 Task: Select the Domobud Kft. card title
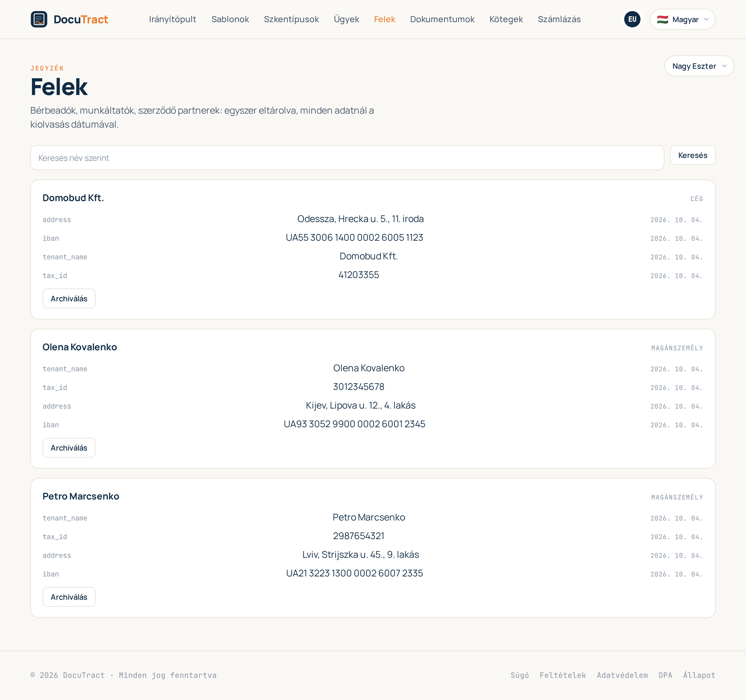click(x=73, y=198)
